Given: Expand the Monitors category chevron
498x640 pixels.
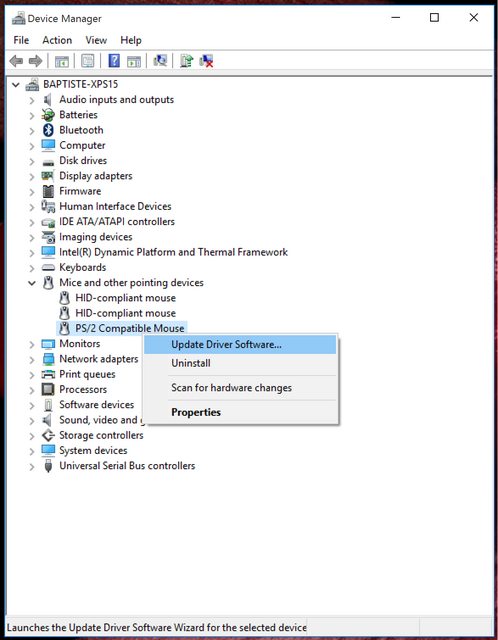Looking at the screenshot, I should tap(32, 344).
